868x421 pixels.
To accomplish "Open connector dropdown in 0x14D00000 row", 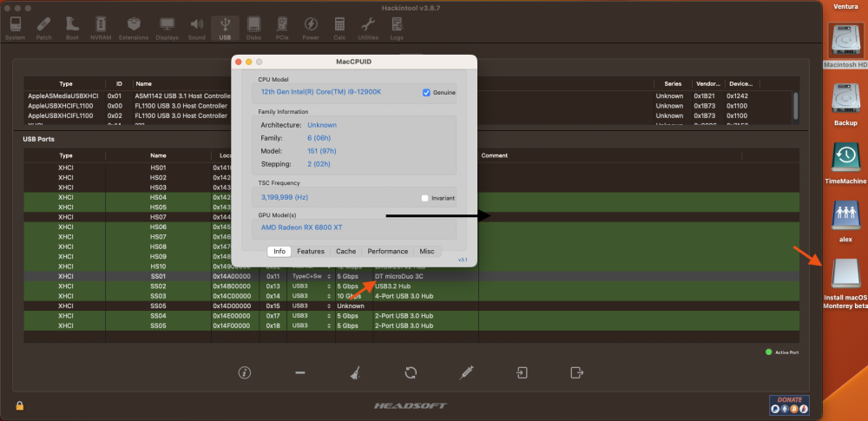I will pos(311,306).
